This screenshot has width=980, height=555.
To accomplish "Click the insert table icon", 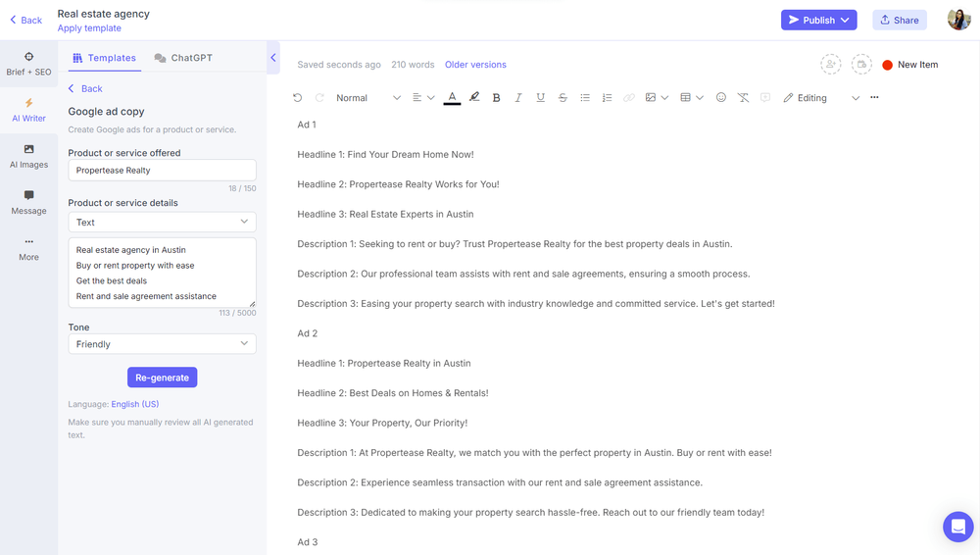I will coord(686,98).
